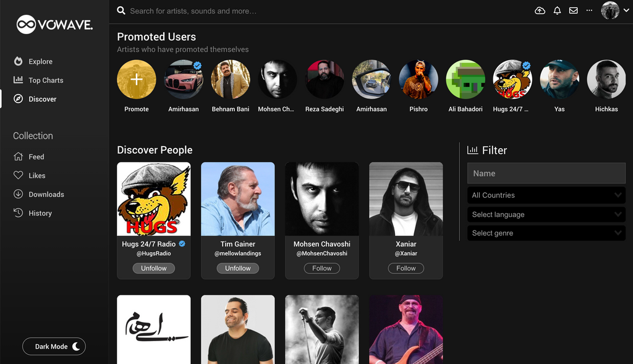Click the upload cloud icon

pyautogui.click(x=539, y=11)
